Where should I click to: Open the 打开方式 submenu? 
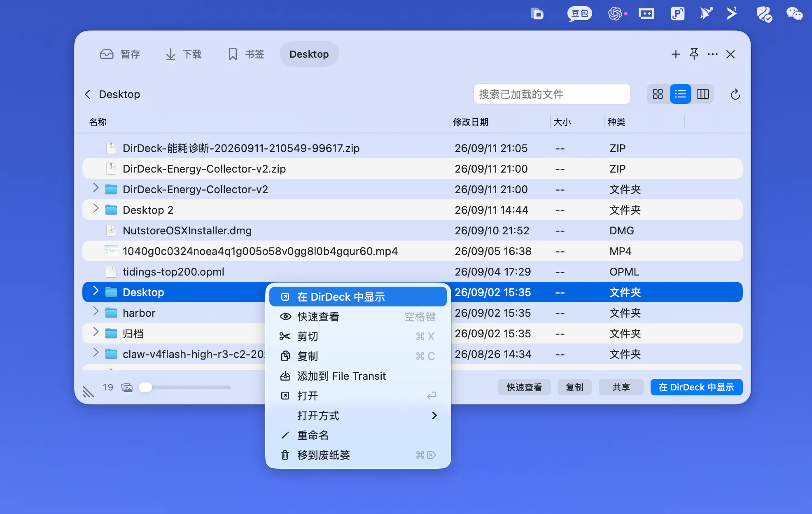pyautogui.click(x=358, y=416)
